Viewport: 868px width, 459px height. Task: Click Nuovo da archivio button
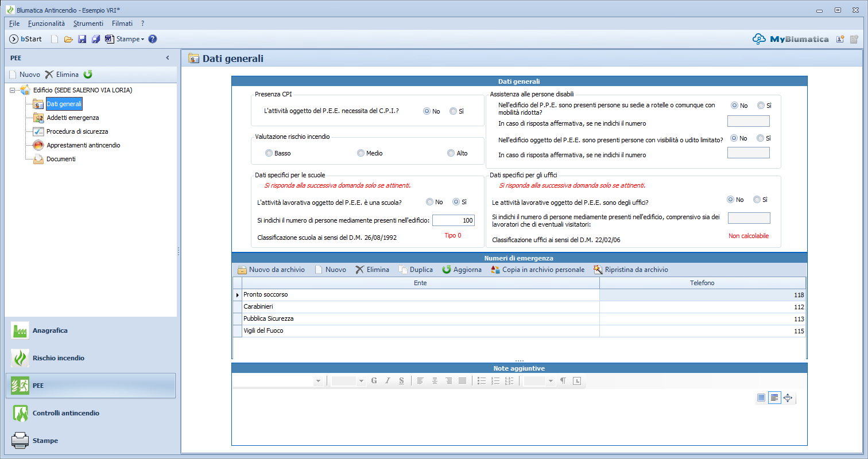tap(271, 270)
